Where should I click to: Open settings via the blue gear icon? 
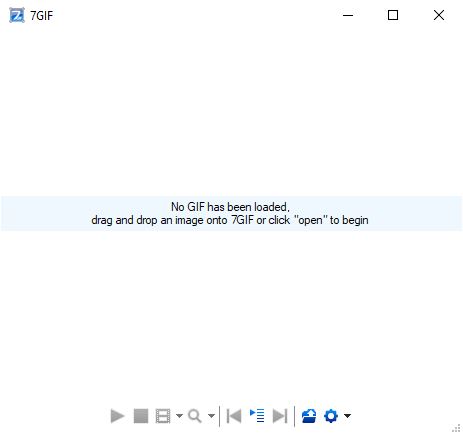pyautogui.click(x=331, y=416)
